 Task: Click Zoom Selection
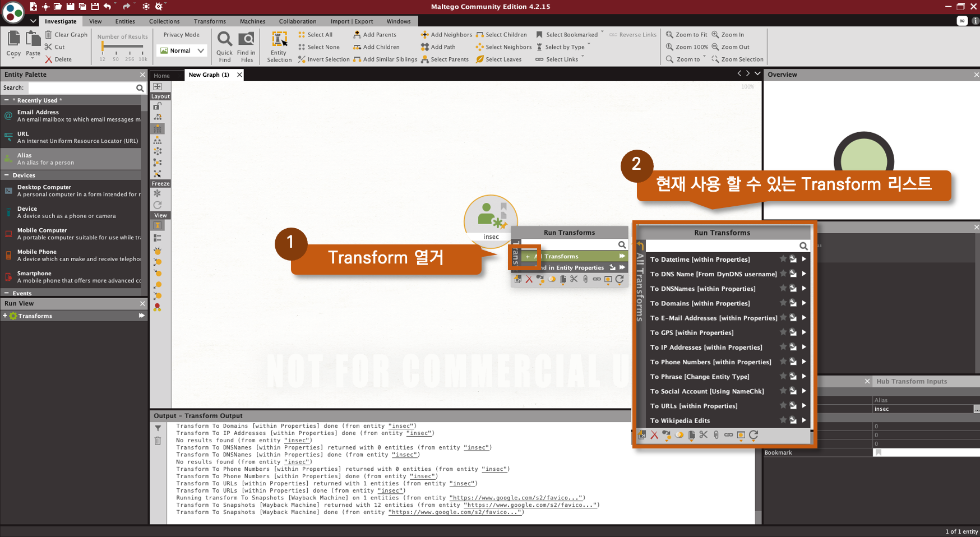738,59
